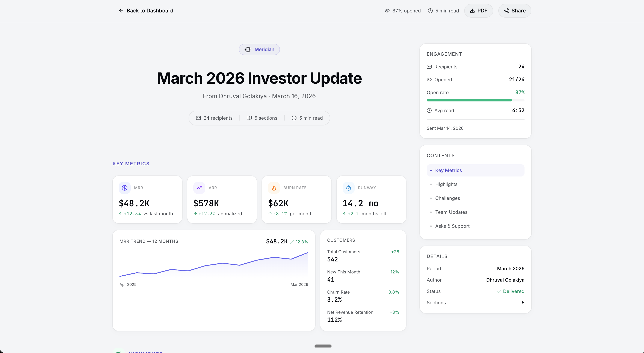The image size is (644, 353).
Task: Click the up arrow beside MRR +12.3%
Action: pos(121,214)
